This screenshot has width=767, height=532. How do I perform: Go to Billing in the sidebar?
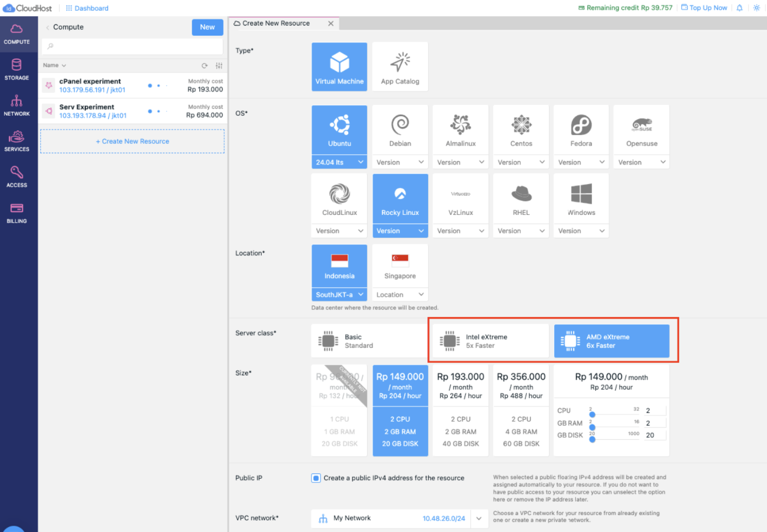point(17,213)
